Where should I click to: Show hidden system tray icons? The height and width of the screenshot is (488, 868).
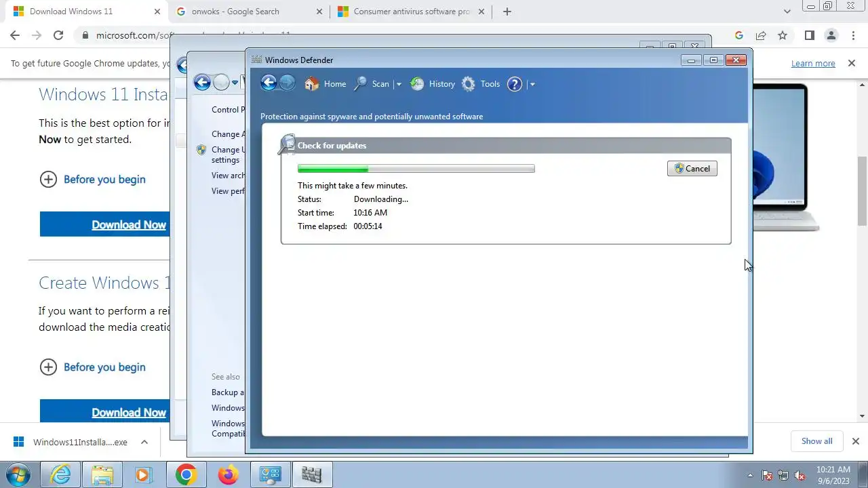click(750, 475)
